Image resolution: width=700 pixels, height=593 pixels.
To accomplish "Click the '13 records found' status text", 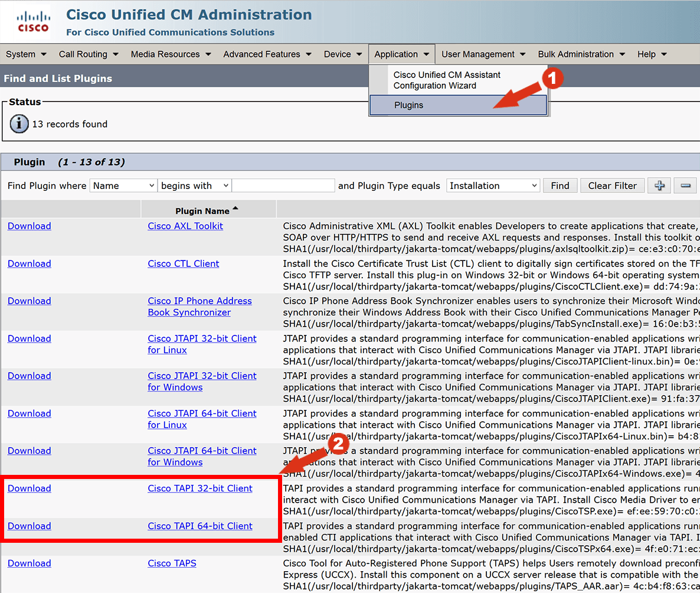I will (x=70, y=124).
